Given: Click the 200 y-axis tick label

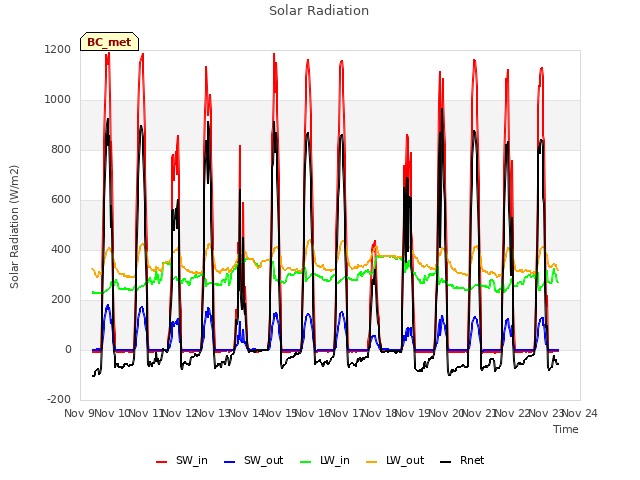Looking at the screenshot, I should click(x=61, y=300).
